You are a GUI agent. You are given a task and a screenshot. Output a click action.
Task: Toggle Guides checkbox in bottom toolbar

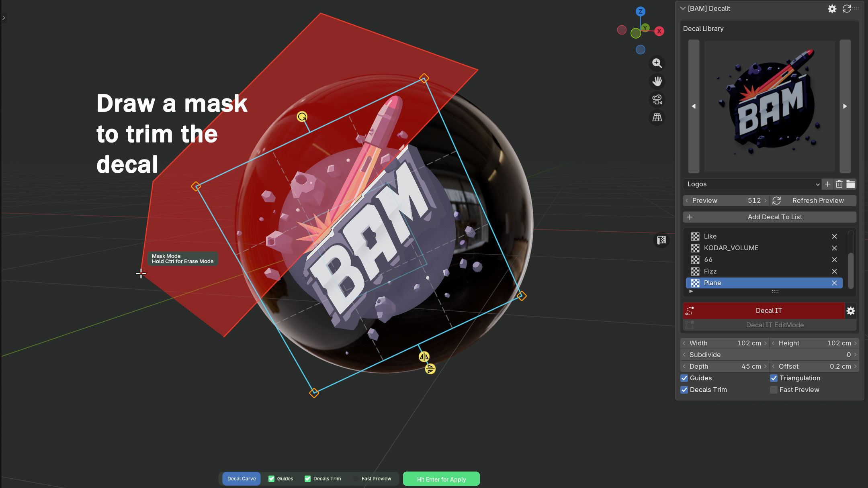[272, 479]
